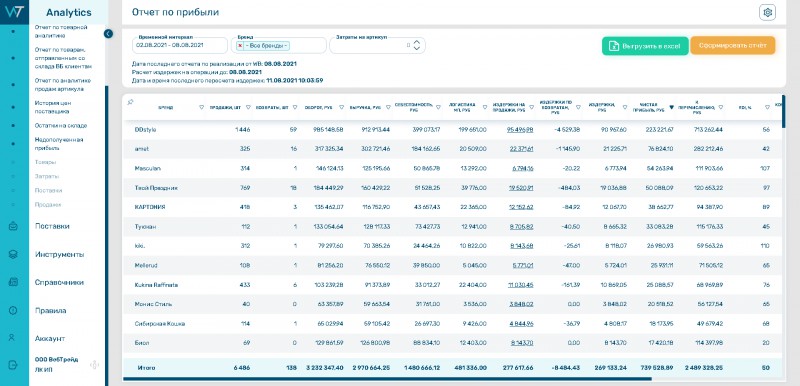Open sales cost link for КАРТОНИЯ
Screen dimensions: 800x386
pyautogui.click(x=521, y=207)
